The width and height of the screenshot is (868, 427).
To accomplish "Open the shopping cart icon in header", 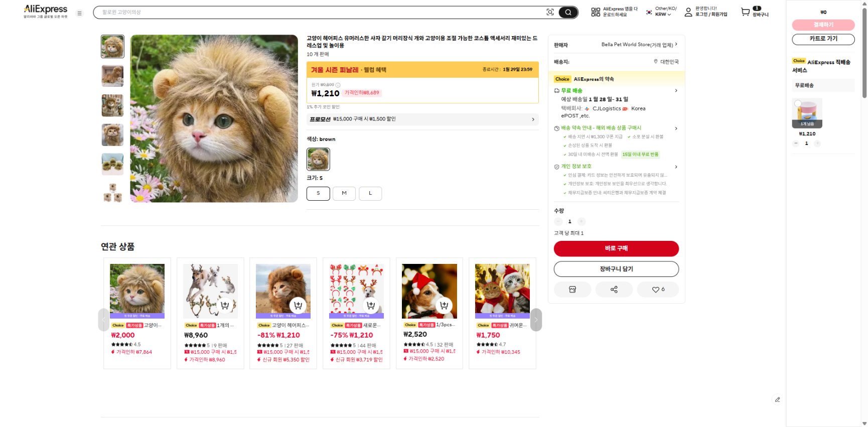I will click(746, 12).
